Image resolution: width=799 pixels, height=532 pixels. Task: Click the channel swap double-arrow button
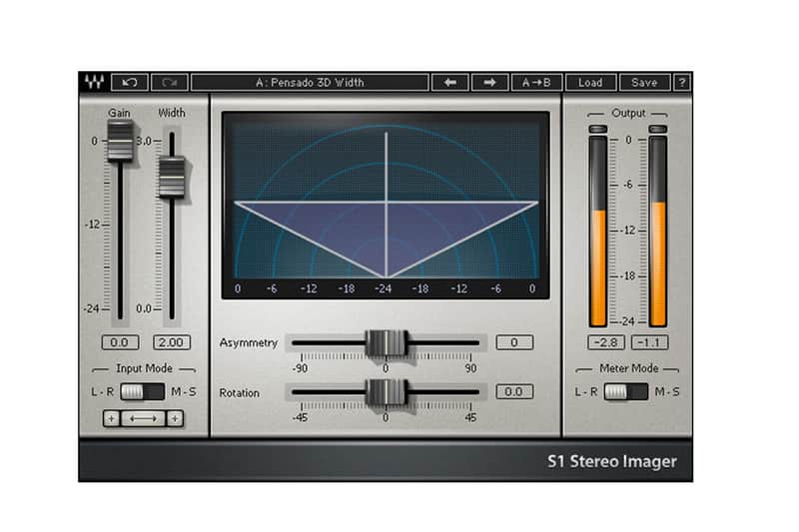click(x=143, y=418)
